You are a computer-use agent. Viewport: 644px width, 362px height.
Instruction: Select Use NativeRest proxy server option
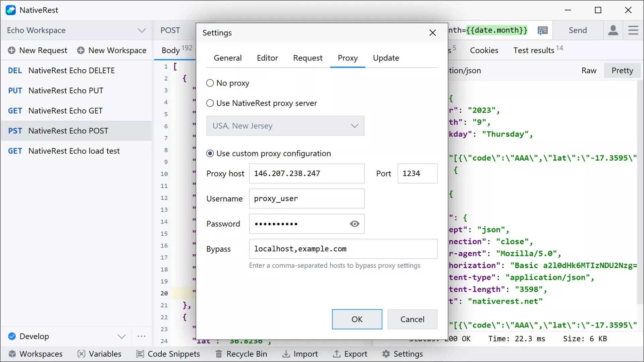210,103
